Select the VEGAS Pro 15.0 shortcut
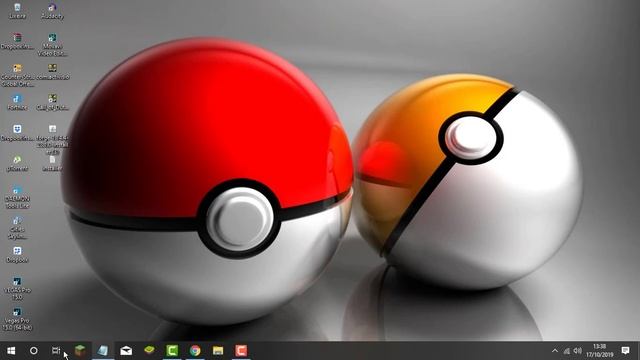 point(17,289)
